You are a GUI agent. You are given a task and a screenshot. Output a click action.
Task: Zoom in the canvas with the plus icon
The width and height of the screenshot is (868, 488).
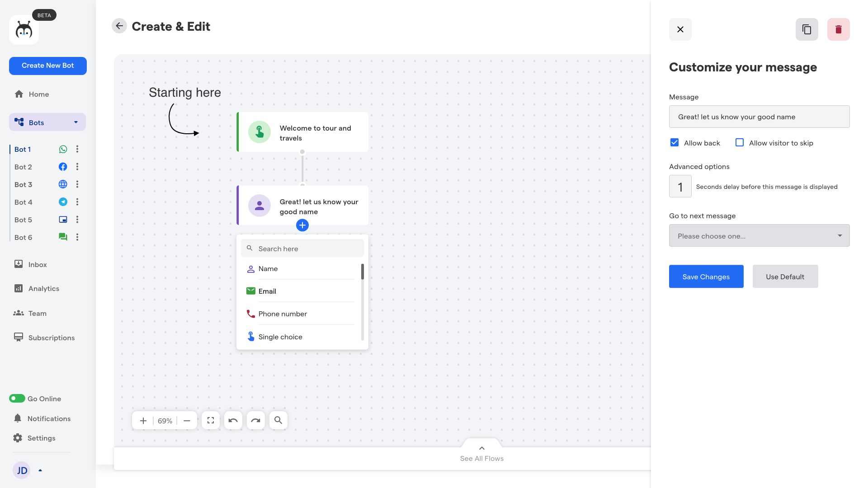point(143,421)
